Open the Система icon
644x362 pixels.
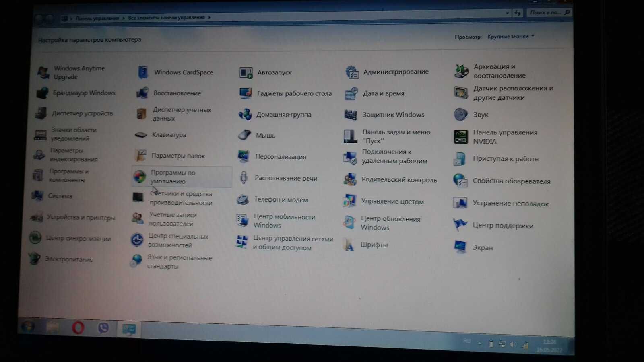coord(37,196)
